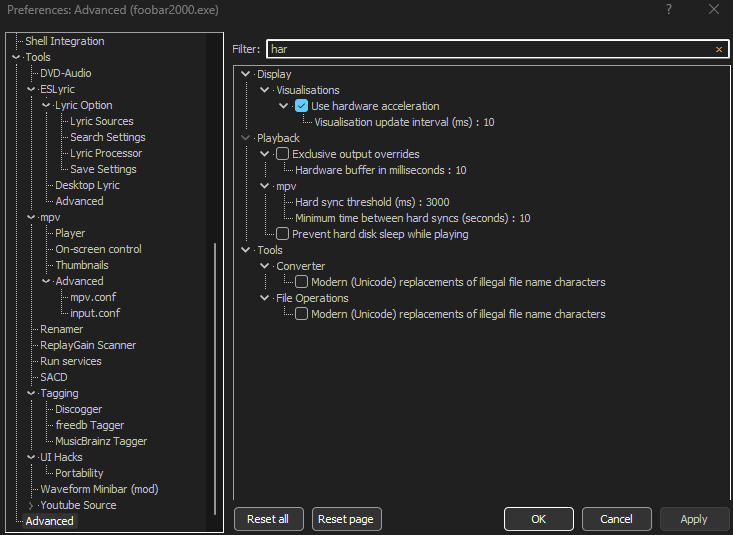Open Waveform Minibar (mod) page
The height and width of the screenshot is (535, 733).
pyautogui.click(x=99, y=489)
